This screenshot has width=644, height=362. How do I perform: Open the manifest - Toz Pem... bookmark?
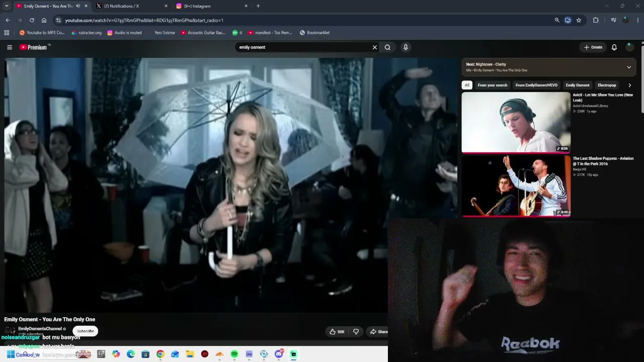click(270, 33)
